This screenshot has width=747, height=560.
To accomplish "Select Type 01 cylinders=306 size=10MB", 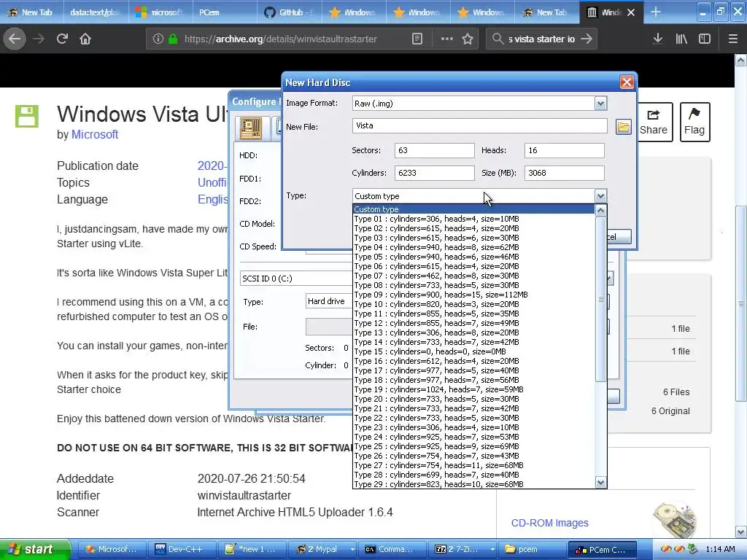I will (x=474, y=219).
